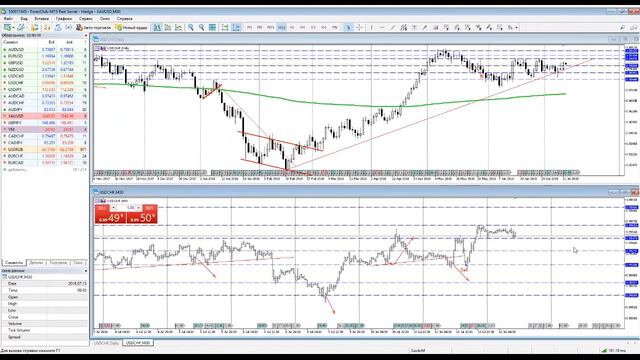Select XAUUSD row in Market Watch

tap(44, 116)
